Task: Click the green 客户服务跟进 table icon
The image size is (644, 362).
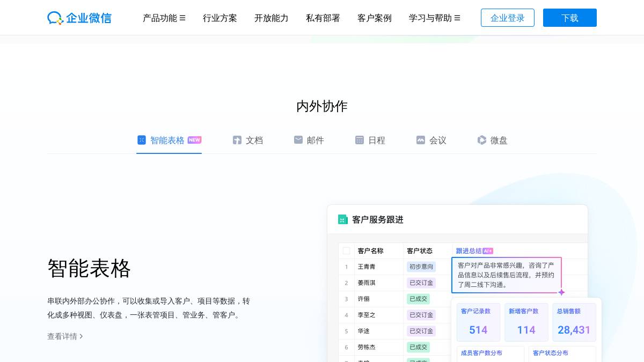Action: [343, 219]
